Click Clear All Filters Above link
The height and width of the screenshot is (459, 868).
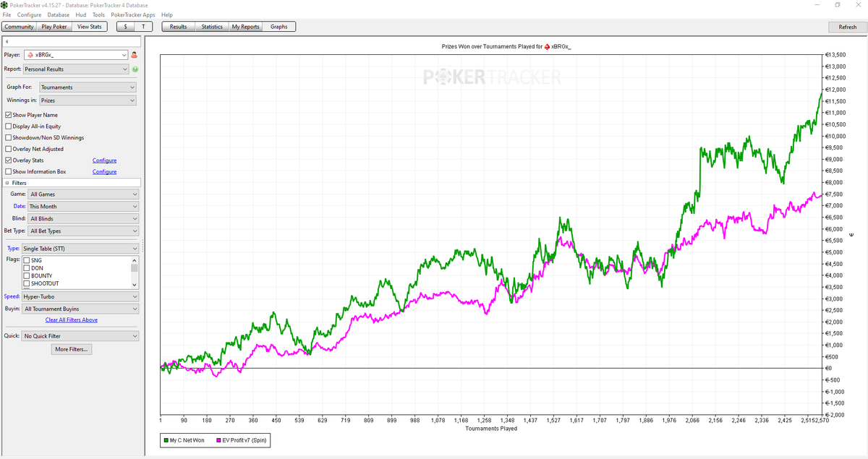71,319
